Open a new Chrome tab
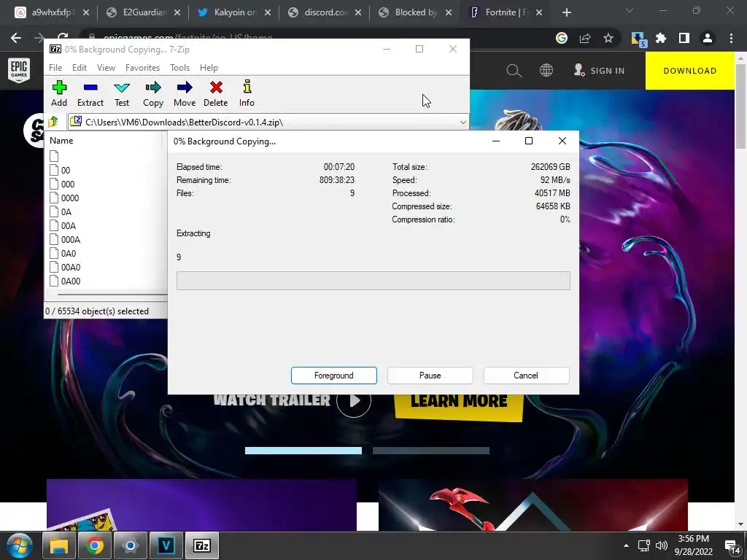The height and width of the screenshot is (560, 747). (x=566, y=12)
